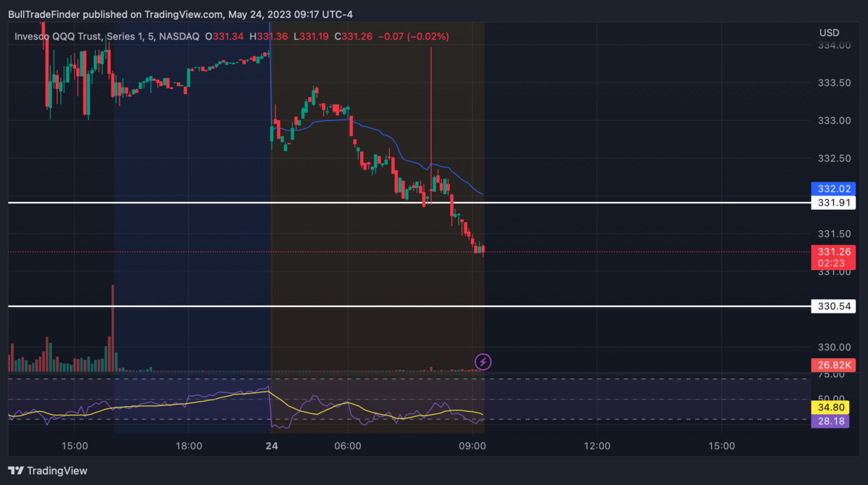The height and width of the screenshot is (485, 868).
Task: Click the bold 24 date axis label
Action: (271, 446)
